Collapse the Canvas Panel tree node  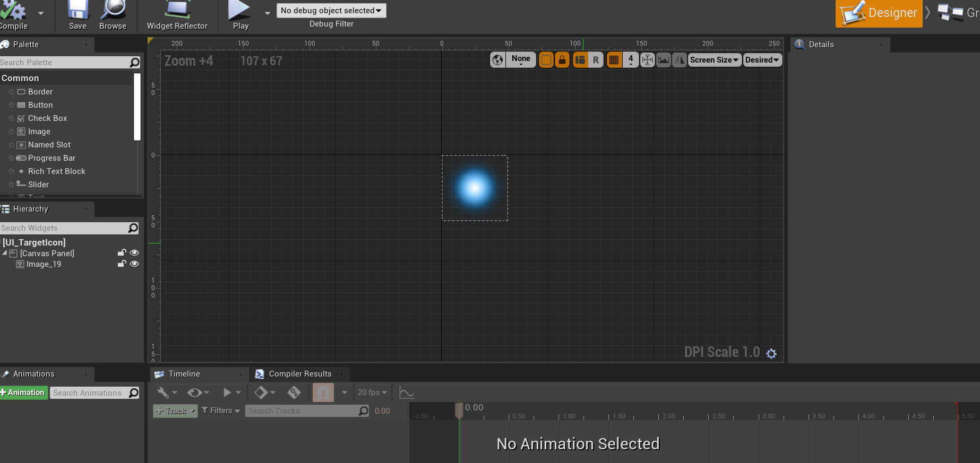pyautogui.click(x=5, y=253)
